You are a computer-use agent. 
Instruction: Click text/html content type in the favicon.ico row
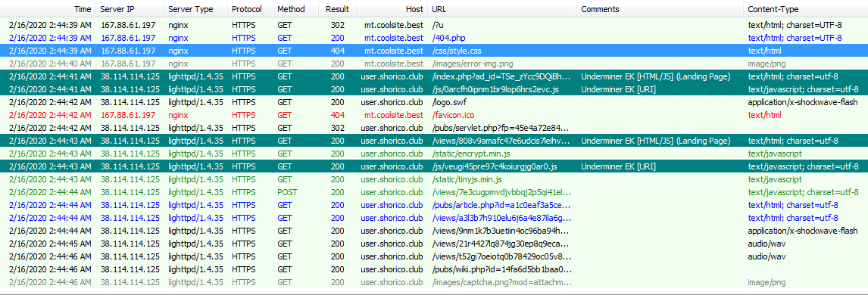(x=764, y=115)
